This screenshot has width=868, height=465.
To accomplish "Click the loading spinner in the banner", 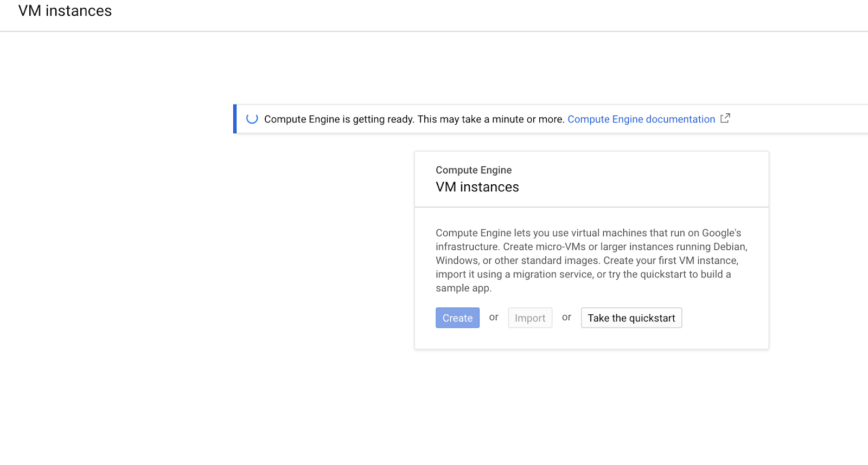I will [x=252, y=119].
